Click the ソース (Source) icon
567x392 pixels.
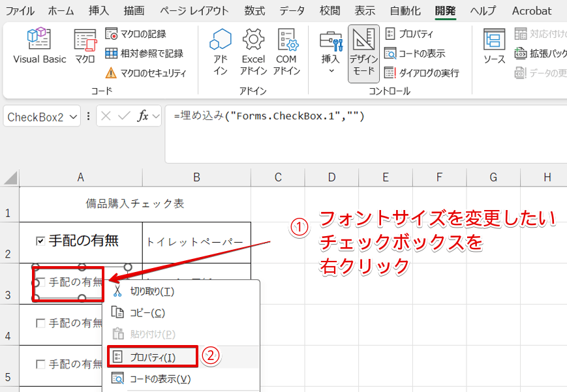[494, 46]
